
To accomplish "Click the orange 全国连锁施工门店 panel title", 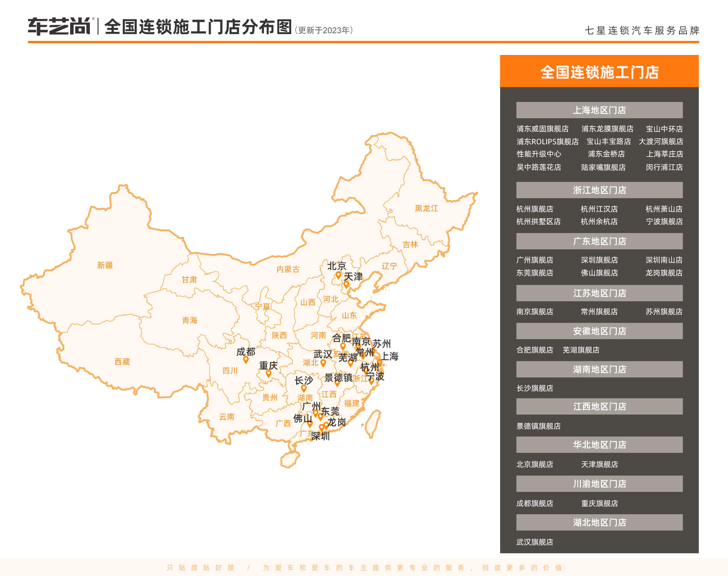I will click(x=599, y=72).
